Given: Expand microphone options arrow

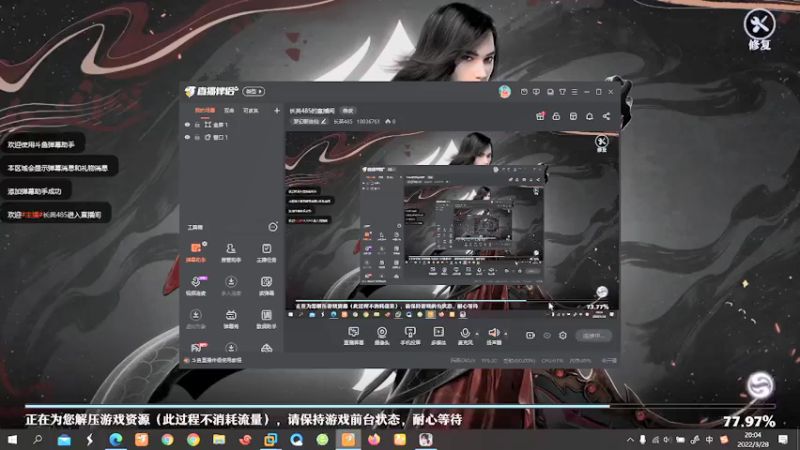Looking at the screenshot, I should [x=477, y=334].
